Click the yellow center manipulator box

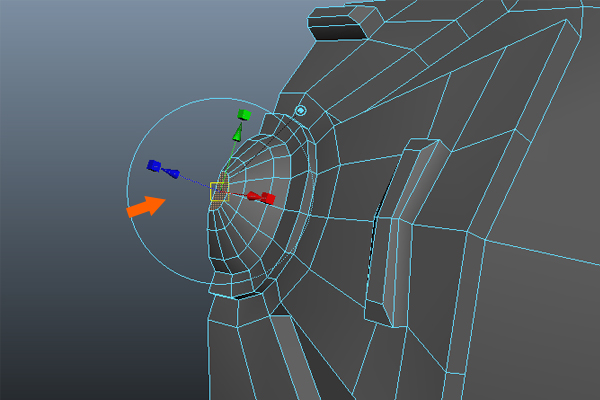pyautogui.click(x=220, y=191)
